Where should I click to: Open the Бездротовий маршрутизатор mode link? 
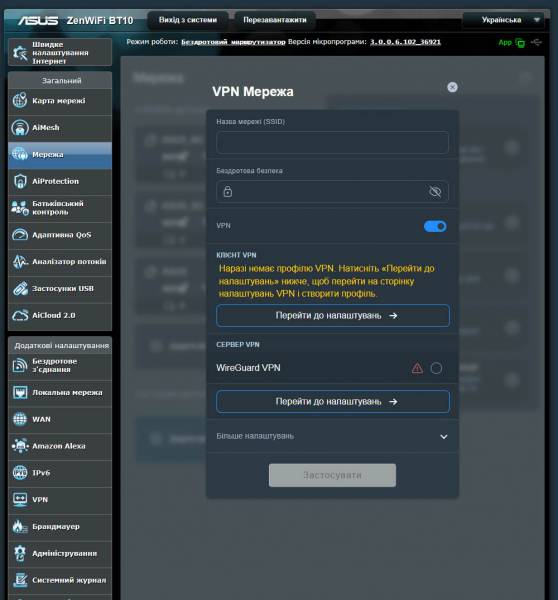pyautogui.click(x=233, y=42)
